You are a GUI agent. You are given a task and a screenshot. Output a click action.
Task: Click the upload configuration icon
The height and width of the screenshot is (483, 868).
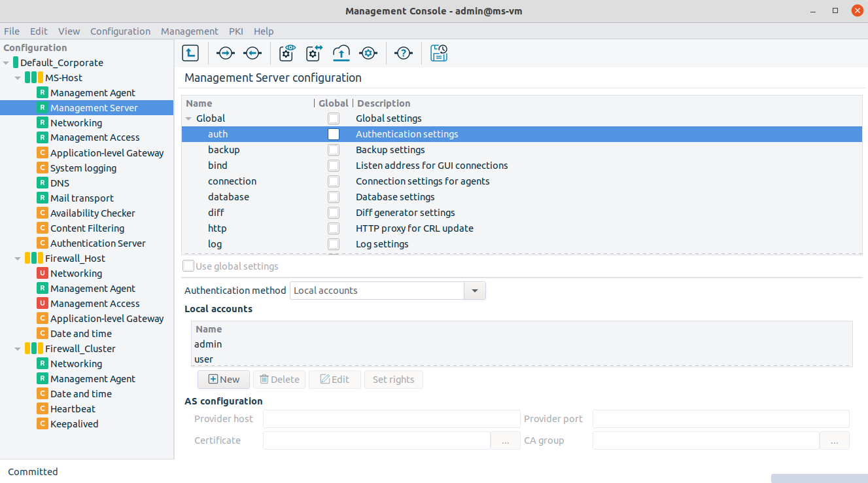point(341,53)
